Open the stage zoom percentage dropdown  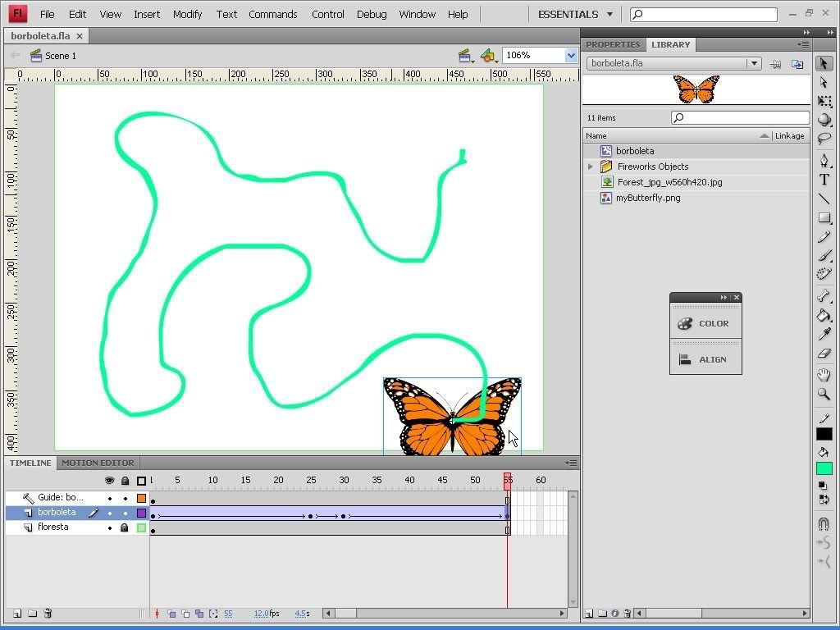coord(571,55)
